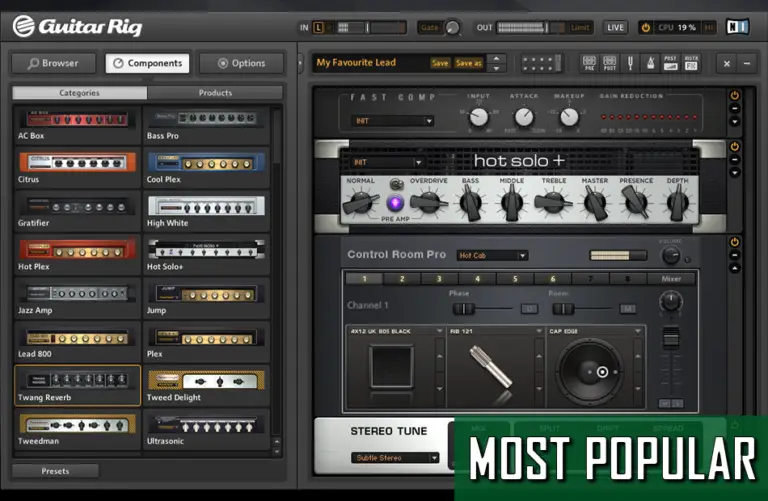Click the Guitar Rig logo
This screenshot has height=501, width=768.
(77, 26)
